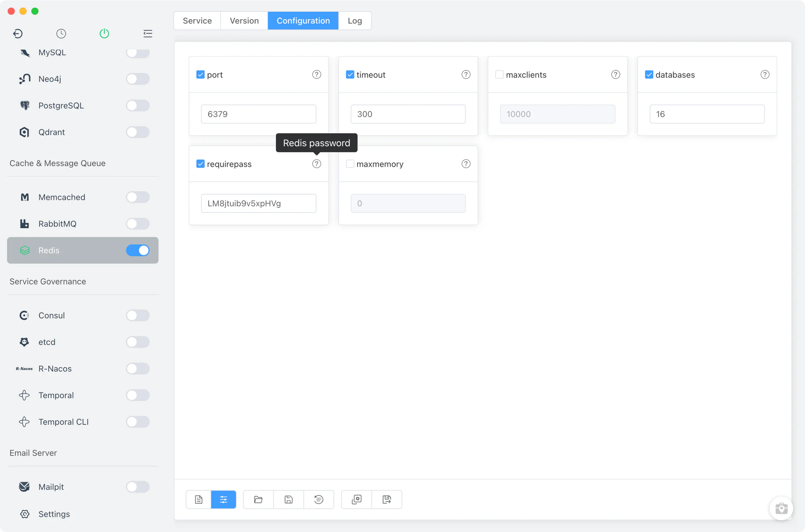Click the green power icon

coord(104,33)
